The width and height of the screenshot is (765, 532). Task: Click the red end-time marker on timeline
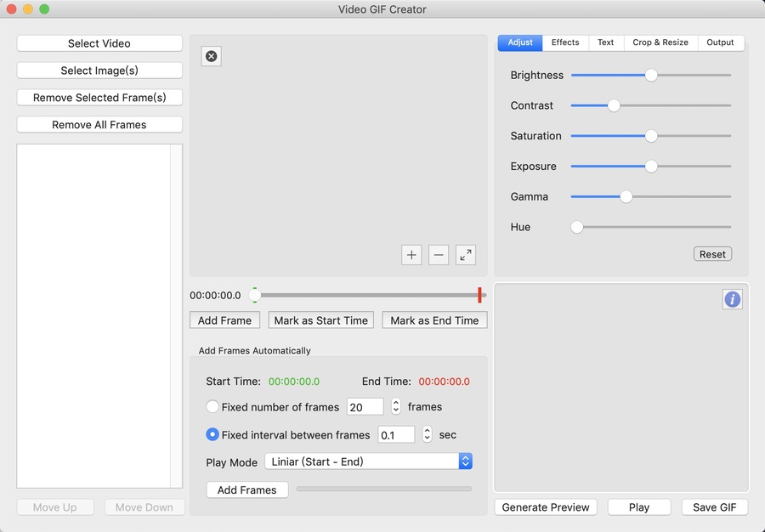point(479,295)
